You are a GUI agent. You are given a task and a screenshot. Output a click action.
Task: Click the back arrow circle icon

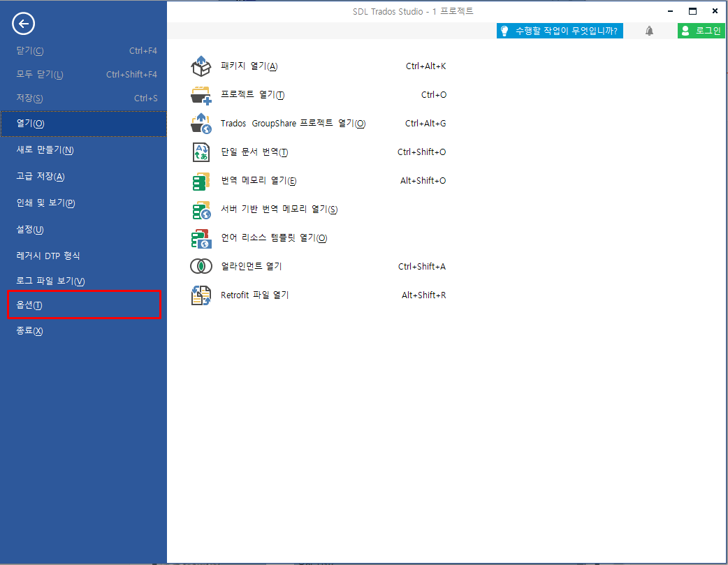tap(23, 23)
